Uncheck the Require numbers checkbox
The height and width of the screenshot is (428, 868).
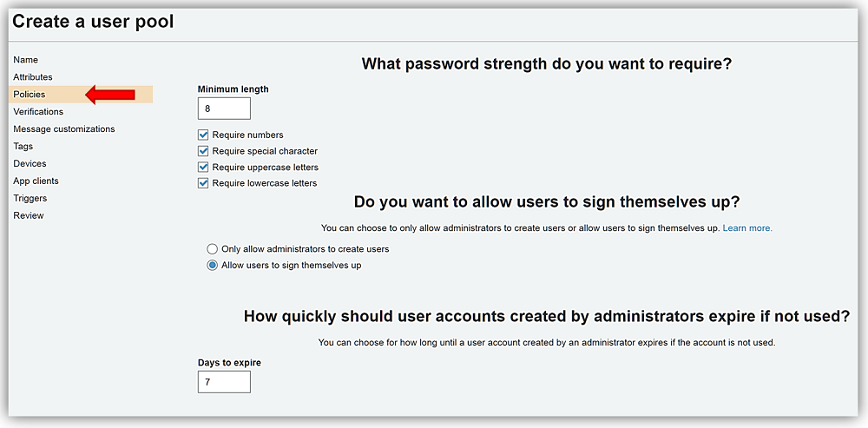(x=203, y=135)
